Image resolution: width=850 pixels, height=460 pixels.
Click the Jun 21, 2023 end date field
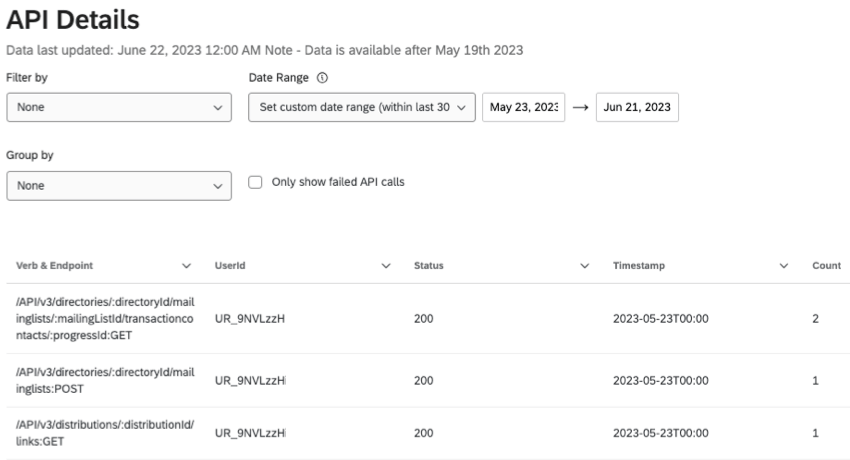pyautogui.click(x=637, y=107)
